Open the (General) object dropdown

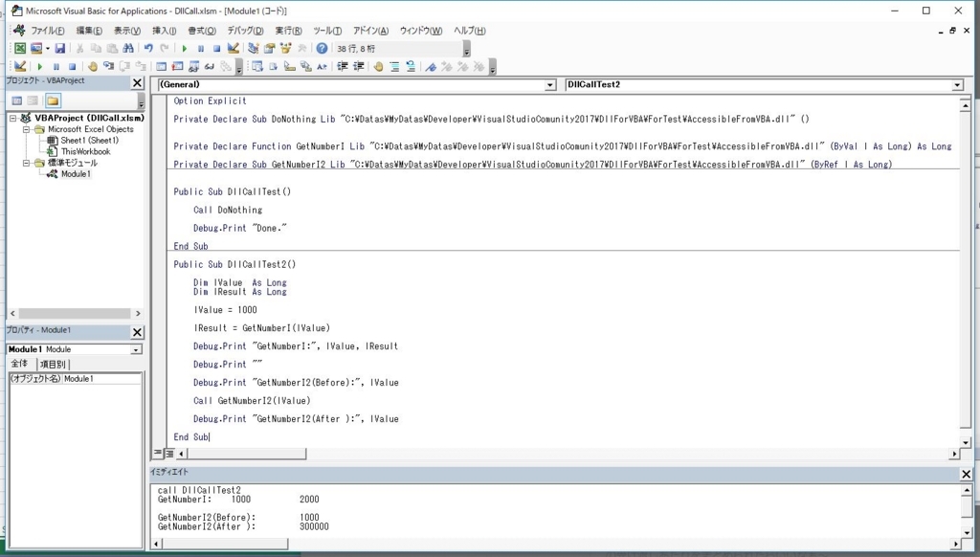[548, 84]
